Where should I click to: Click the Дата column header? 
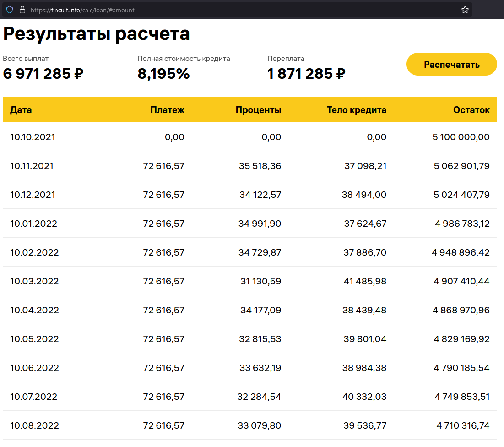(21, 110)
